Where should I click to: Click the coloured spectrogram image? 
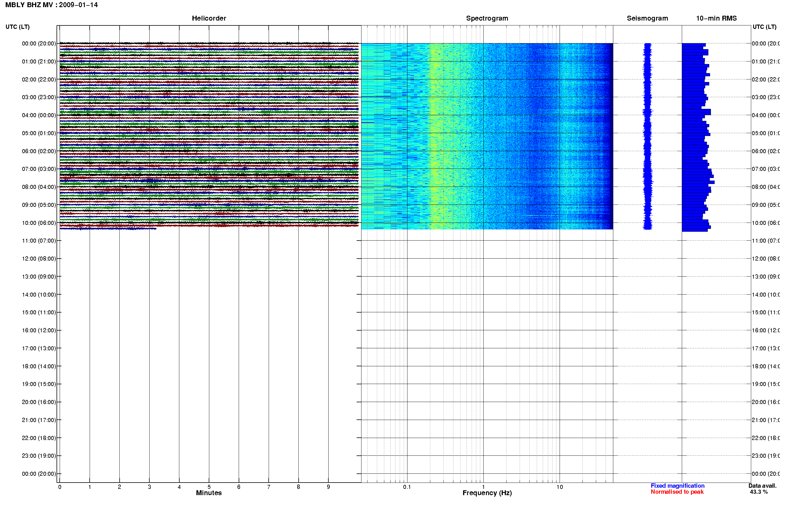click(x=487, y=136)
